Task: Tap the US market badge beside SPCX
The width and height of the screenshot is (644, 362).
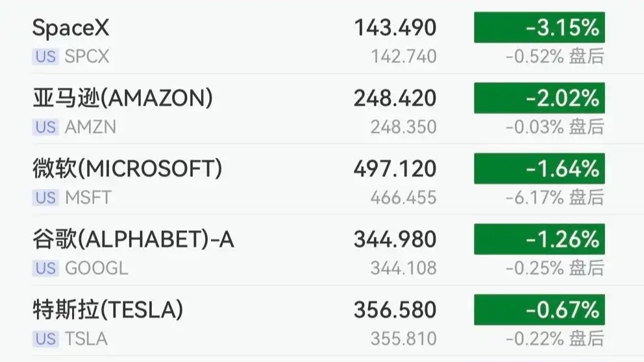Action: (x=45, y=56)
